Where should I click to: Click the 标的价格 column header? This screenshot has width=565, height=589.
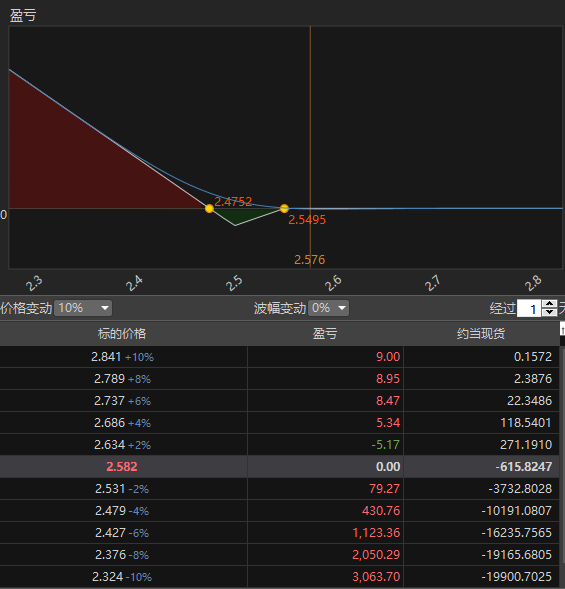click(x=122, y=334)
